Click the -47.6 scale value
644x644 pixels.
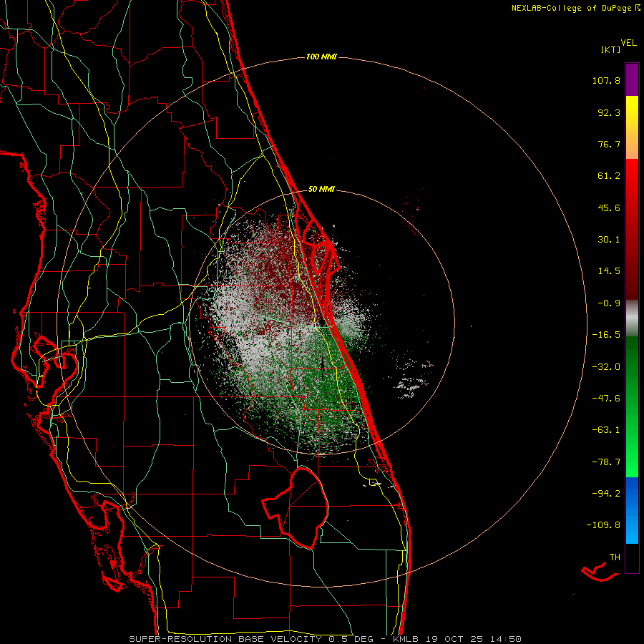[x=606, y=399]
